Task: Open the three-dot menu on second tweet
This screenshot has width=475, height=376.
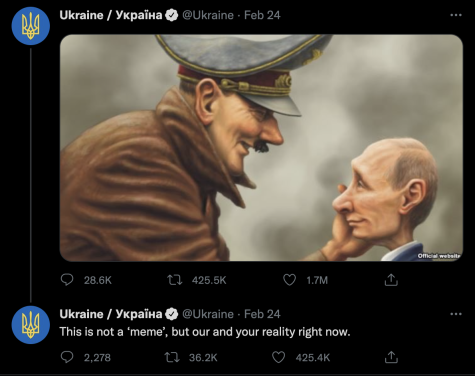Action: [456, 314]
